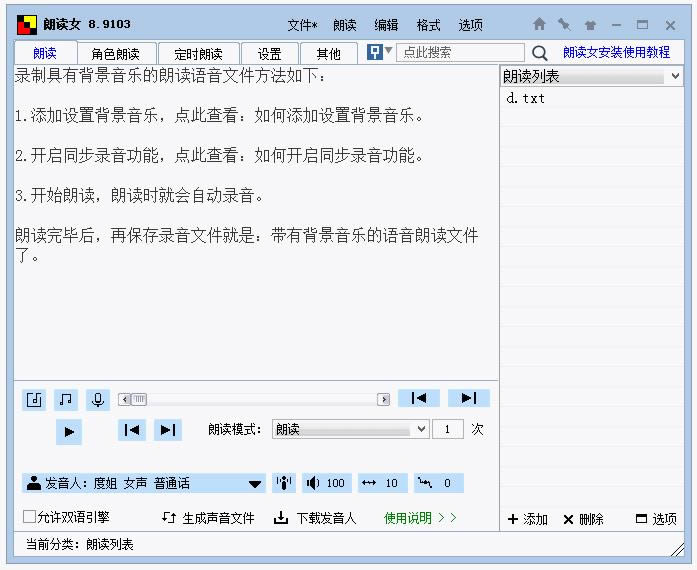697x570 pixels.
Task: Click the progress slider thumb
Action: tap(139, 399)
